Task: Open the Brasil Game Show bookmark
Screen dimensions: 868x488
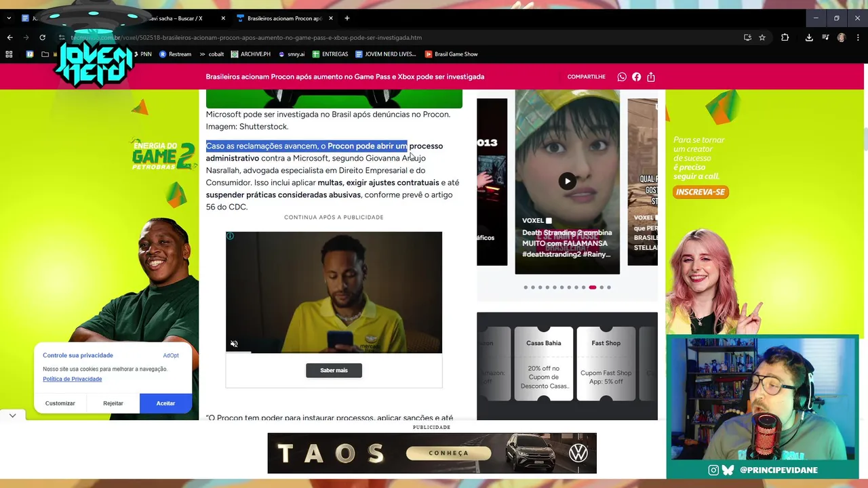Action: click(x=451, y=54)
